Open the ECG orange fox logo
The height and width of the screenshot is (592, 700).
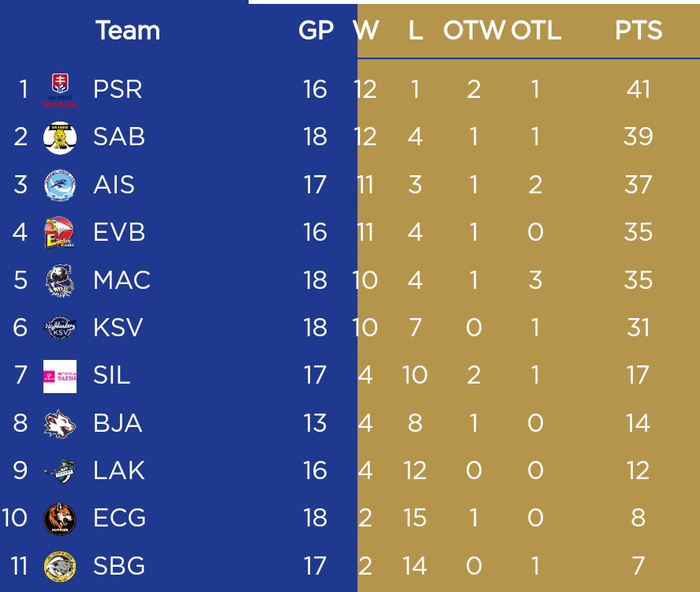pos(60,519)
